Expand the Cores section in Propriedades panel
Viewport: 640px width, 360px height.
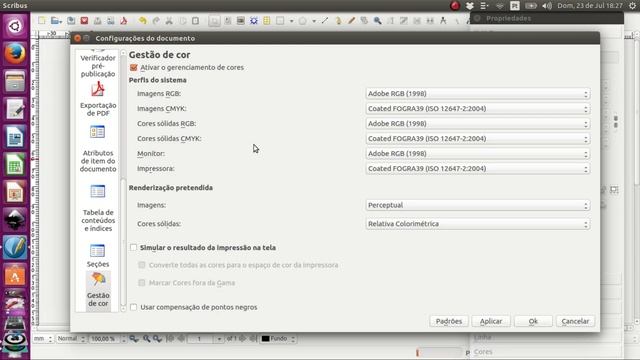[x=483, y=351]
